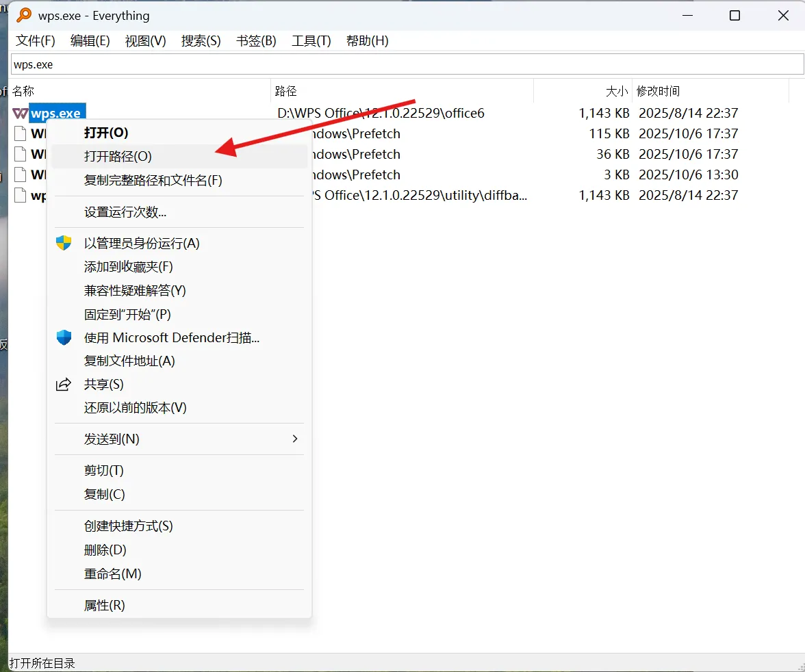
Task: Open 属性(R) properties entry
Action: pos(179,605)
